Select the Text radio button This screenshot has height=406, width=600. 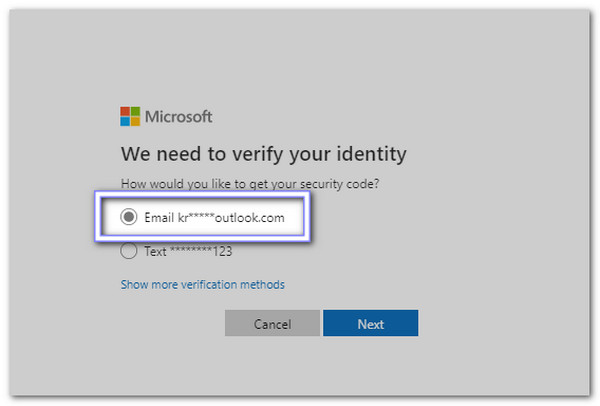click(128, 251)
